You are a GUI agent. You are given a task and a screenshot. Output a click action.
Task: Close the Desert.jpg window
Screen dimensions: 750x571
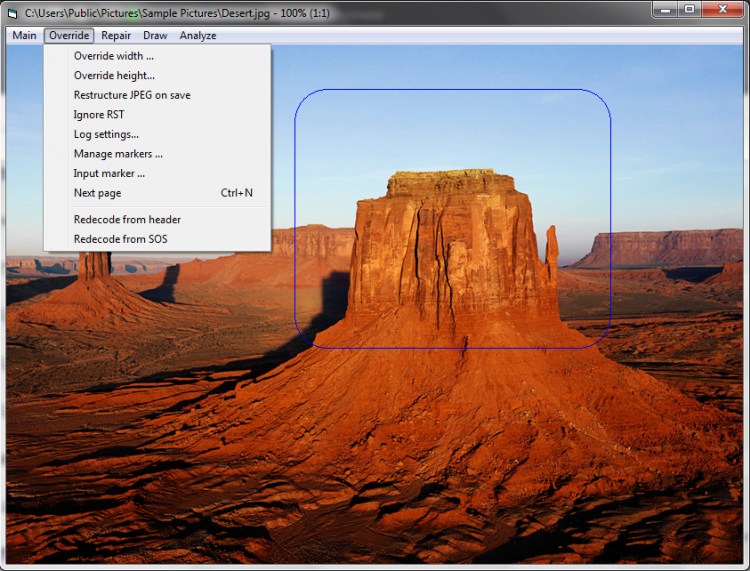pos(725,9)
